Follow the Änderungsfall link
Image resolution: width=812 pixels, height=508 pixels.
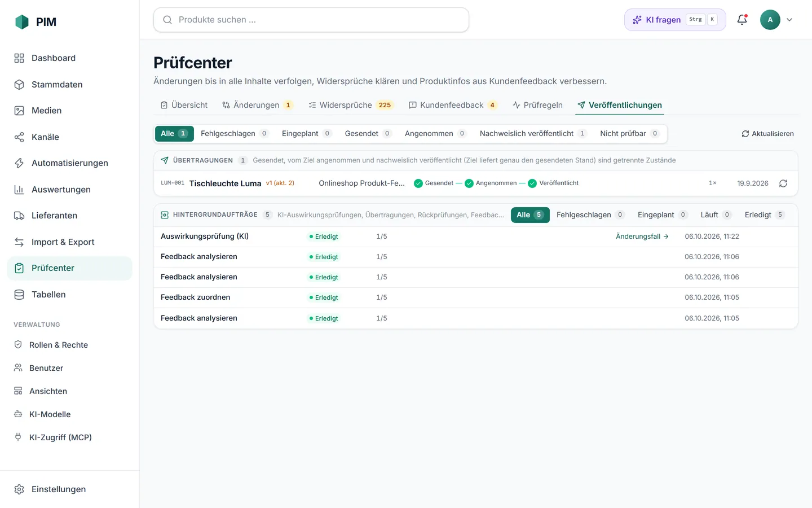point(642,237)
